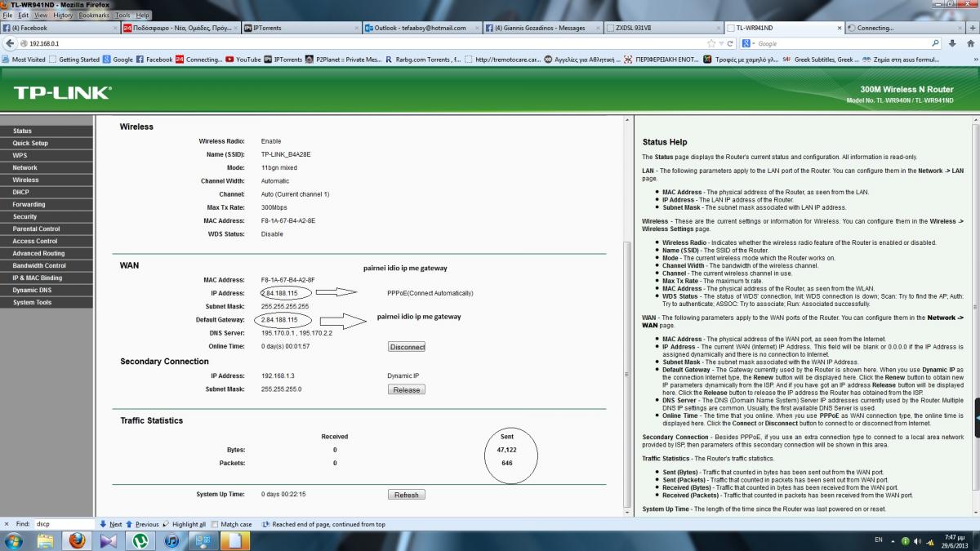Screen dimensions: 980x551
Task: Open the View menu
Action: 42,16
